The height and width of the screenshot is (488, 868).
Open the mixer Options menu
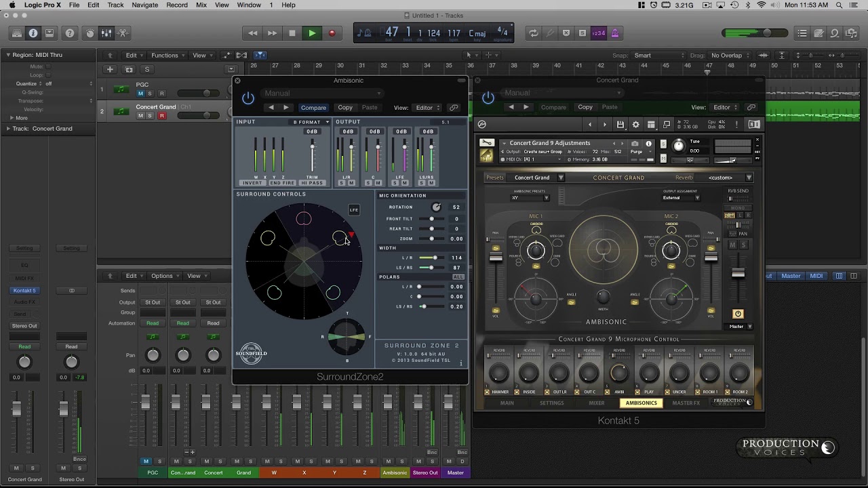(164, 276)
